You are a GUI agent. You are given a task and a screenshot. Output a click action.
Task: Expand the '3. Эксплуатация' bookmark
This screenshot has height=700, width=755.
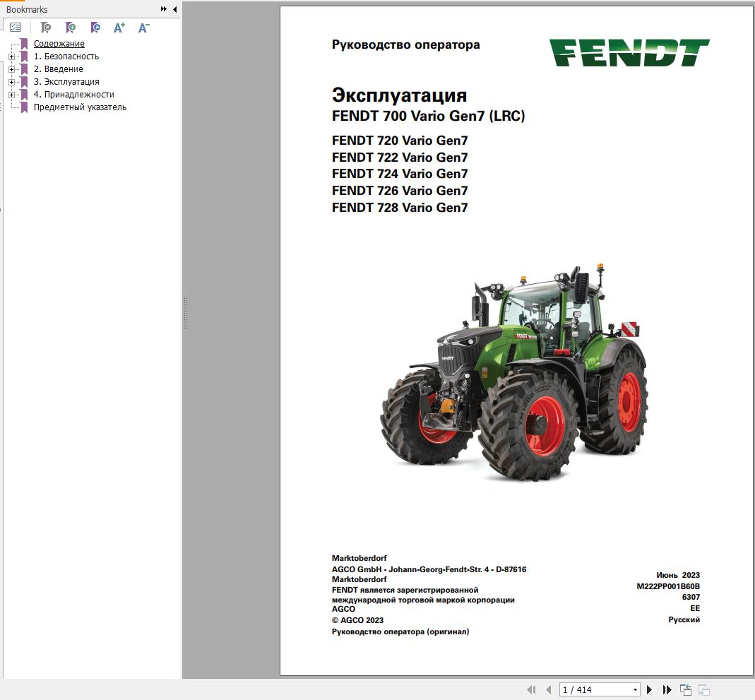click(11, 82)
